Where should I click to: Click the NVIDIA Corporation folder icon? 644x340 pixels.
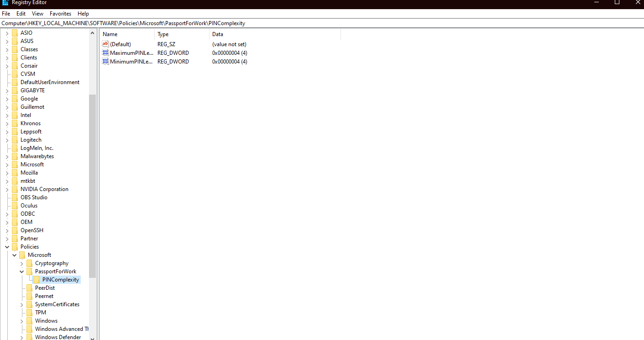point(15,189)
